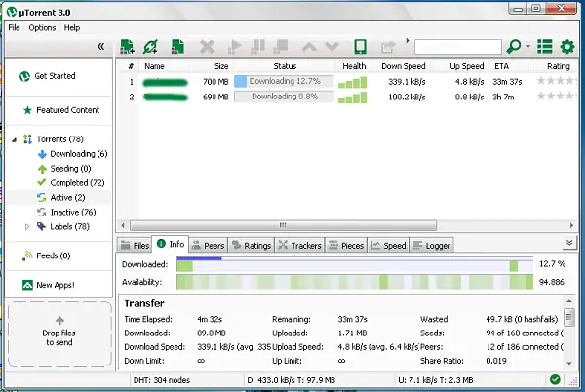This screenshot has width=585, height=392.
Task: Open Featured Content in sidebar
Action: [x=61, y=110]
